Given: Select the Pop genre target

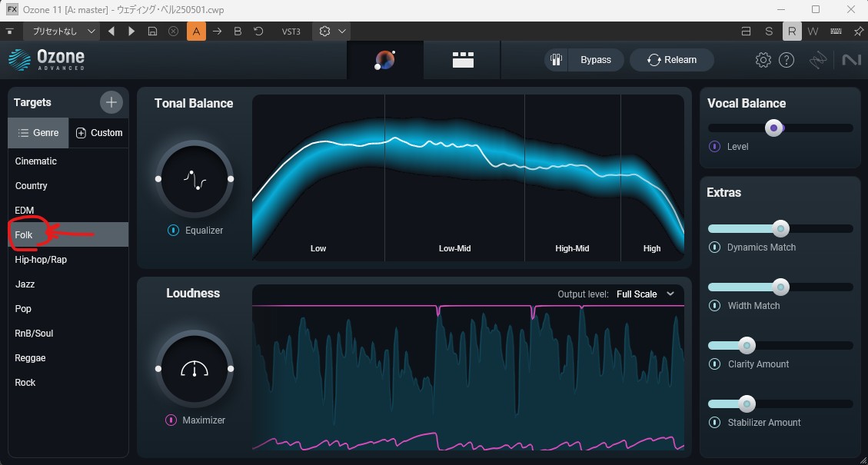Looking at the screenshot, I should click(68, 309).
